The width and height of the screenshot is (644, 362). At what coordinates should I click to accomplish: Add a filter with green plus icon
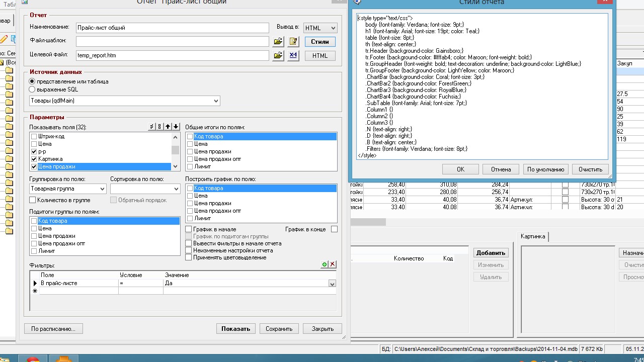pos(325,264)
